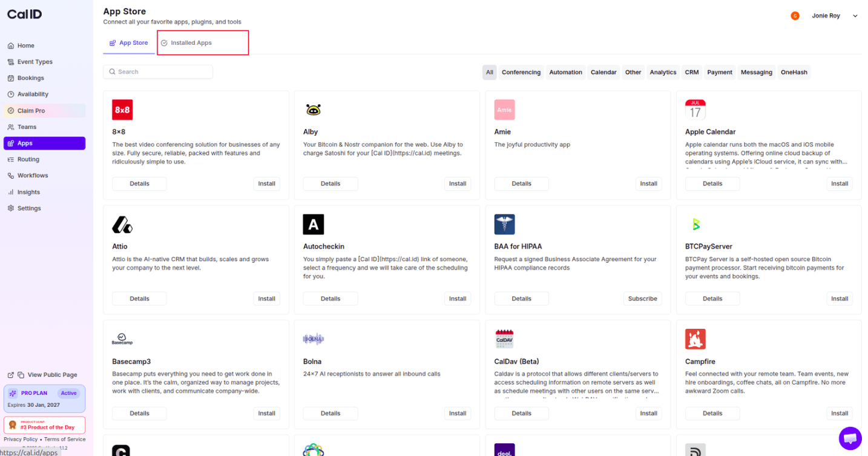Filter apps by Payment
868x456 pixels.
pos(720,72)
